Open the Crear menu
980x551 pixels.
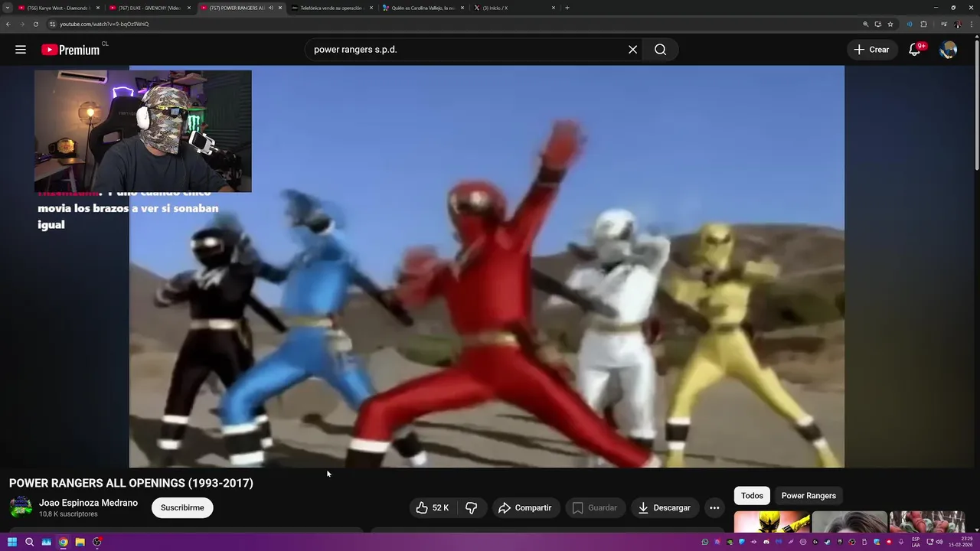(871, 50)
